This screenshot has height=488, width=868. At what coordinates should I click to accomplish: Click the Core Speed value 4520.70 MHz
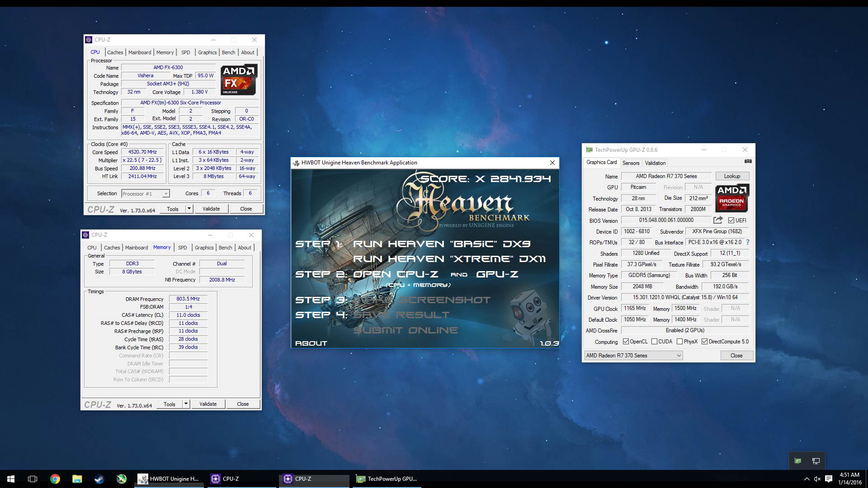point(142,152)
